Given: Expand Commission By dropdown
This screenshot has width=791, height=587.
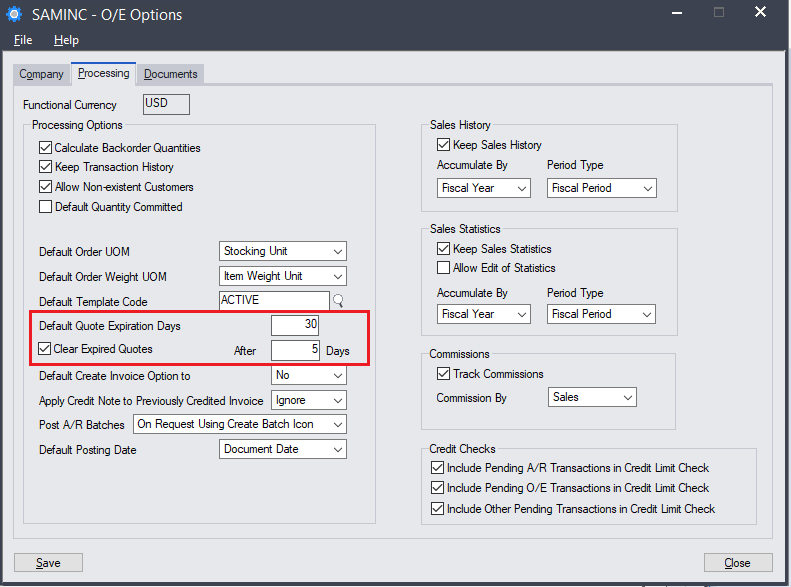Looking at the screenshot, I should pyautogui.click(x=592, y=397).
